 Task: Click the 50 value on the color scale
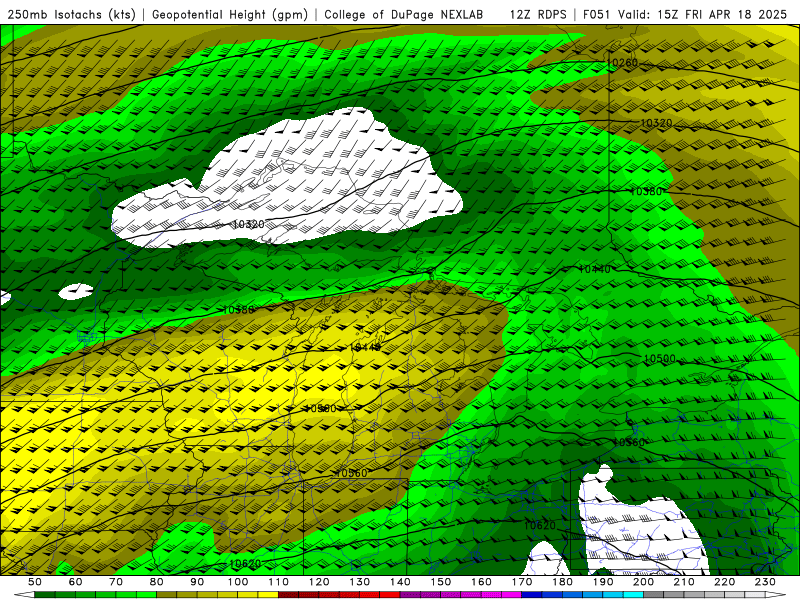(35, 582)
